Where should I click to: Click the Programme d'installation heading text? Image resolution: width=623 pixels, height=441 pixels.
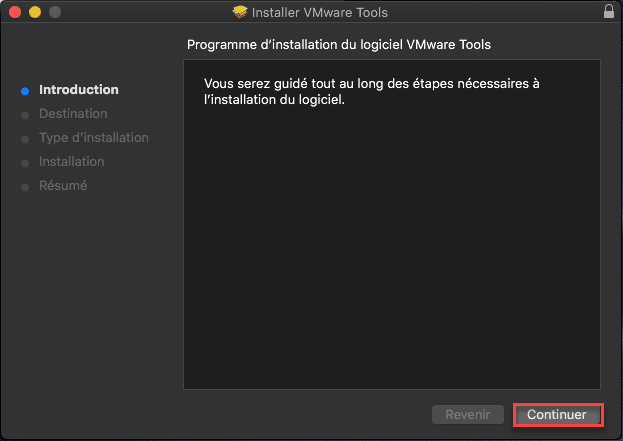coord(339,44)
